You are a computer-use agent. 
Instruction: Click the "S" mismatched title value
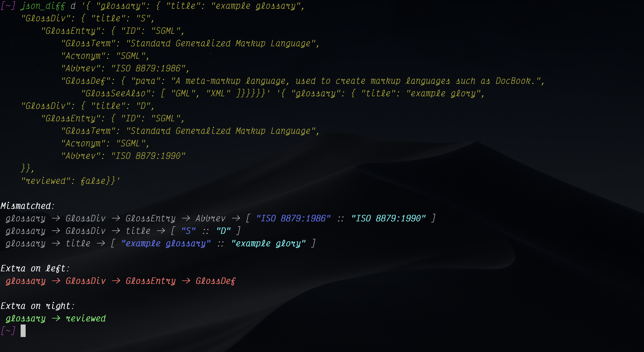pyautogui.click(x=188, y=231)
